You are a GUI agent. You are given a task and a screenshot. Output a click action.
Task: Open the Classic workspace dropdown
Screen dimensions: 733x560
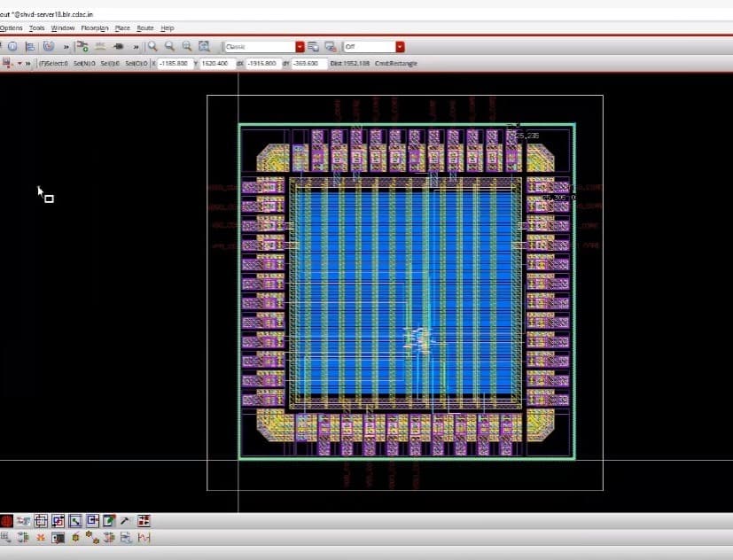pyautogui.click(x=300, y=46)
